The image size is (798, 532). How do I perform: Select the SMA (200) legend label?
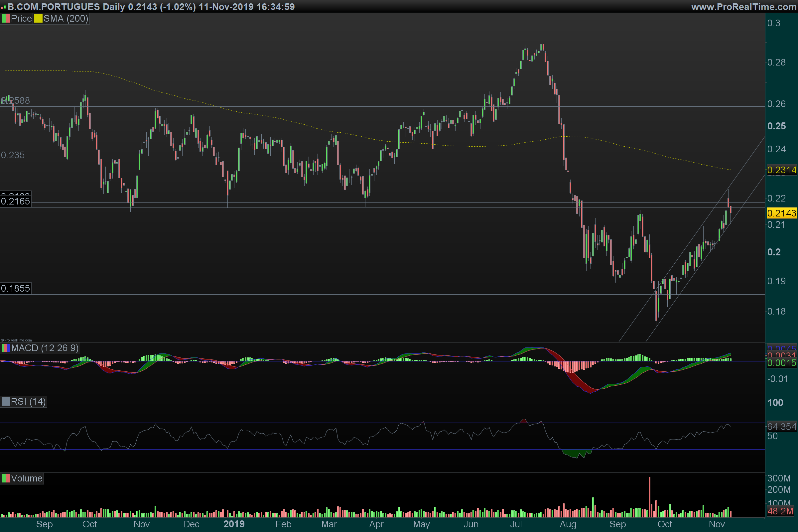(66, 19)
